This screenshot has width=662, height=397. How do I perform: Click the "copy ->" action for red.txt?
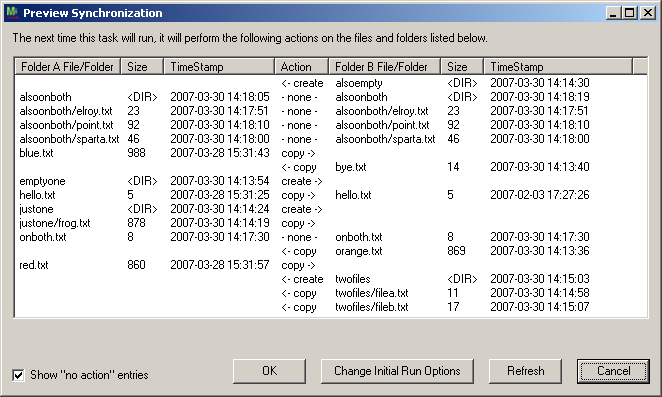pyautogui.click(x=298, y=265)
